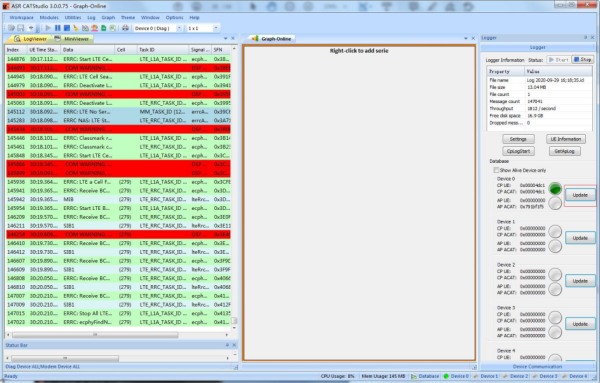Click the printer icon in the toolbar
This screenshot has width=600, height=383.
125,28
